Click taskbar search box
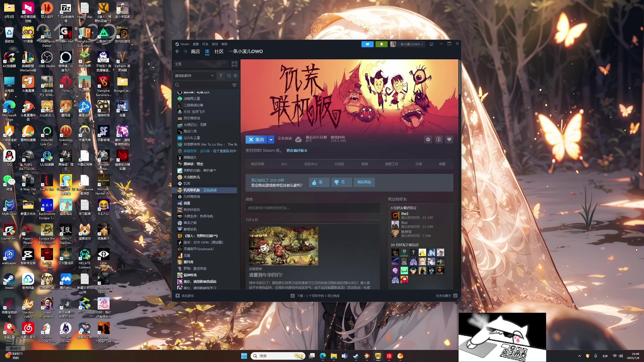This screenshot has width=644, height=362. click(278, 356)
